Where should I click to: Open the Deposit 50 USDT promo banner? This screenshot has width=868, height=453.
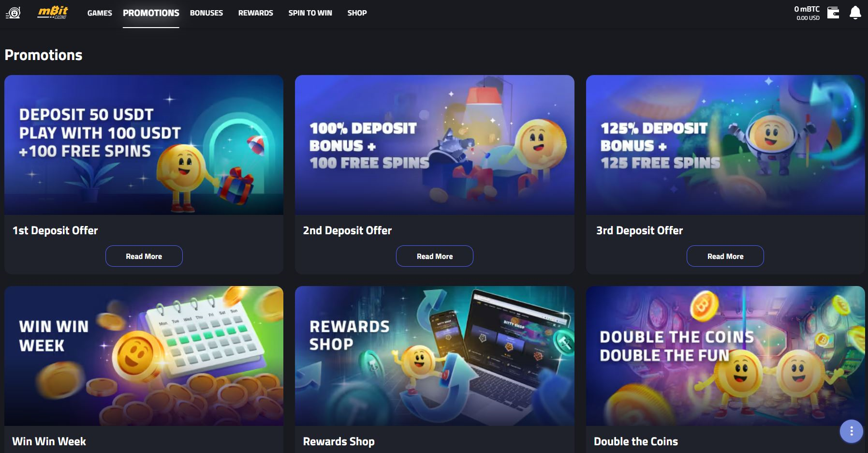tap(144, 145)
